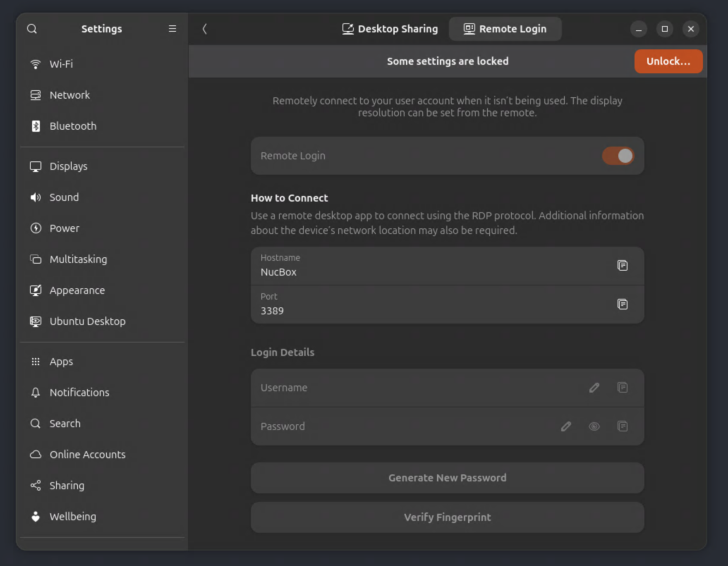The image size is (728, 566).
Task: Click the Unlock… button
Action: (668, 61)
